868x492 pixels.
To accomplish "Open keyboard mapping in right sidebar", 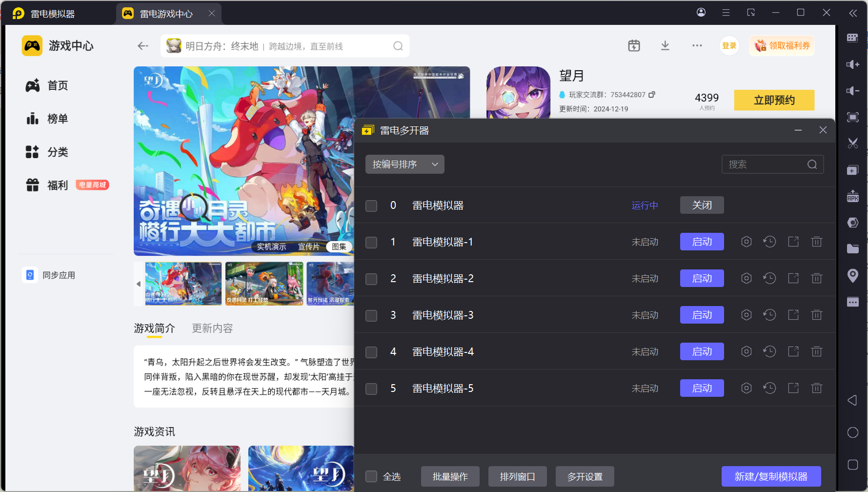I will [x=852, y=38].
